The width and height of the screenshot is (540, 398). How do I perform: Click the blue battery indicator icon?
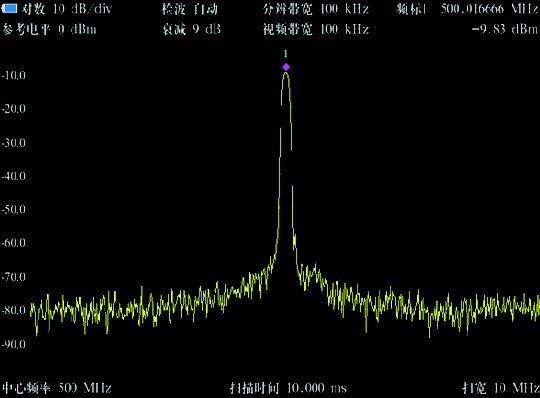click(9, 9)
